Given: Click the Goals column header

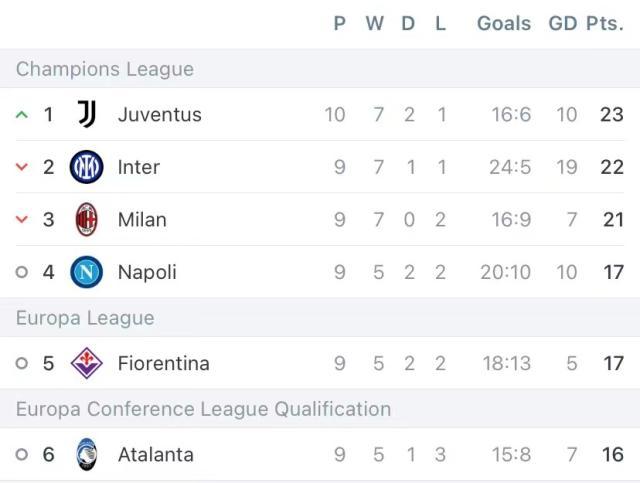Looking at the screenshot, I should [x=504, y=23].
